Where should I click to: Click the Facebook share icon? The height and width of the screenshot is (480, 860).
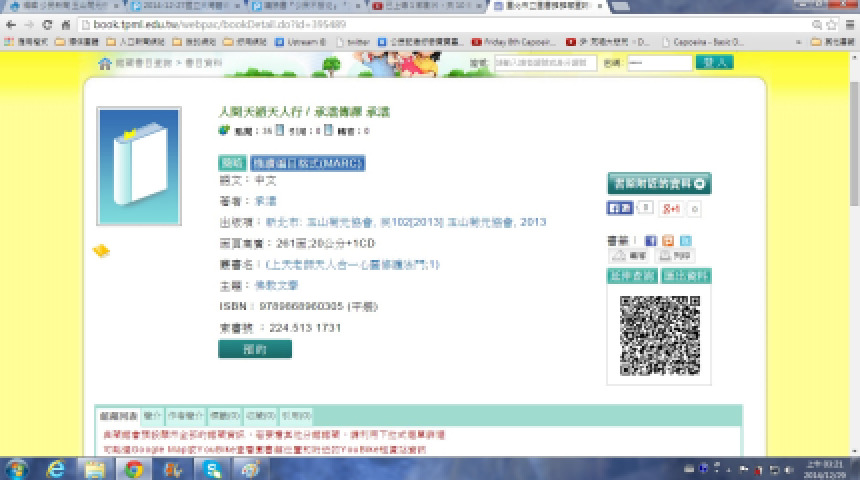coord(651,241)
